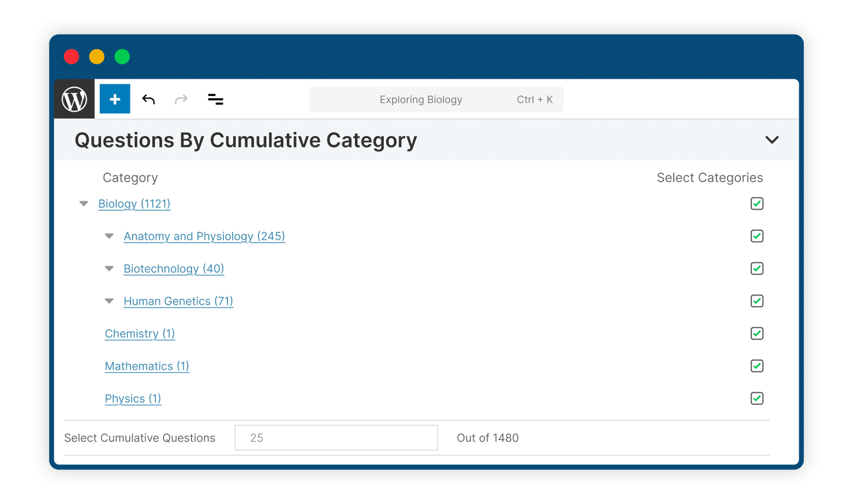Expand the Human Genetics triangle
This screenshot has height=504, width=853.
coord(109,301)
